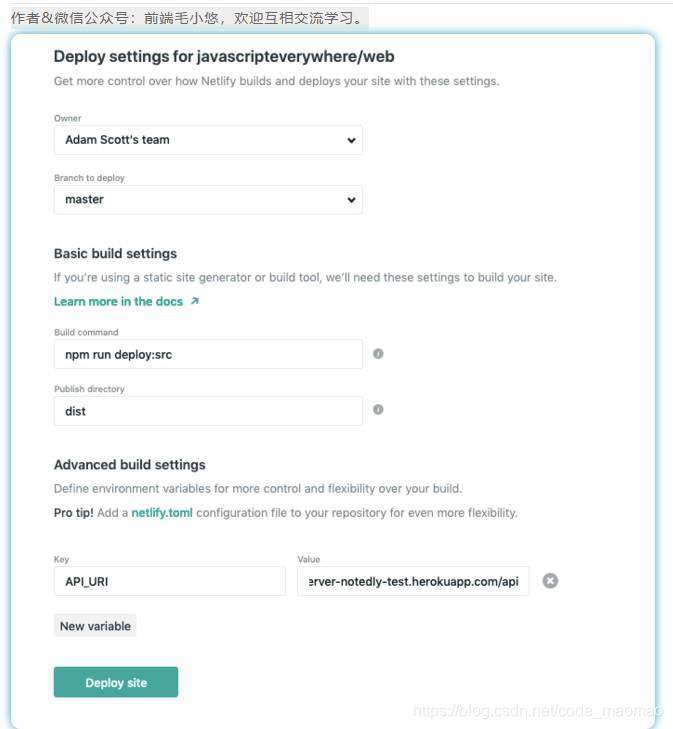Screen dimensions: 673x729
Task: Click the external arrow icon beside docs link
Action: [195, 301]
